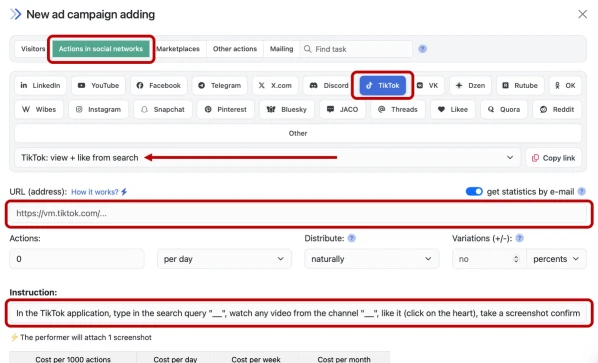Click the Cost per week header
Viewport: 598px width, 363px height.
256,359
